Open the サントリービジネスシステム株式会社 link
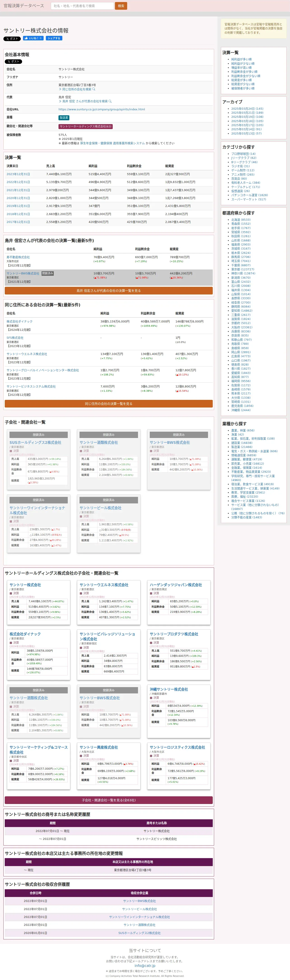Screen dimensions: 290x980 coord(31,387)
